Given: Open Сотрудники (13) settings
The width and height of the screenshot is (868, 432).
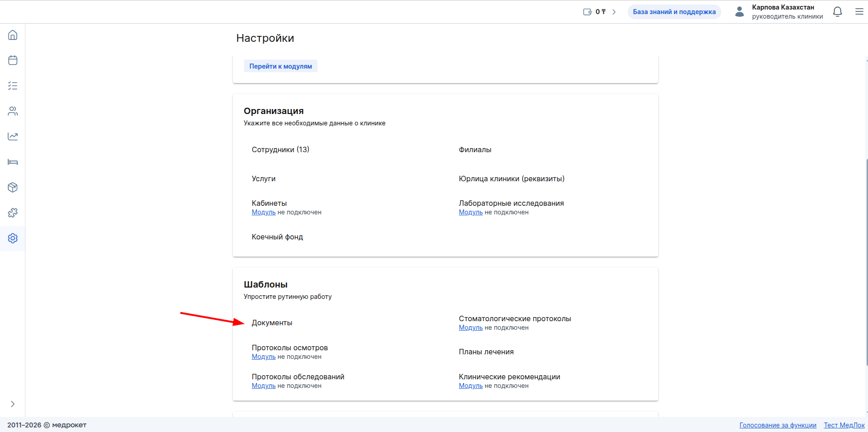Looking at the screenshot, I should pyautogui.click(x=280, y=150).
